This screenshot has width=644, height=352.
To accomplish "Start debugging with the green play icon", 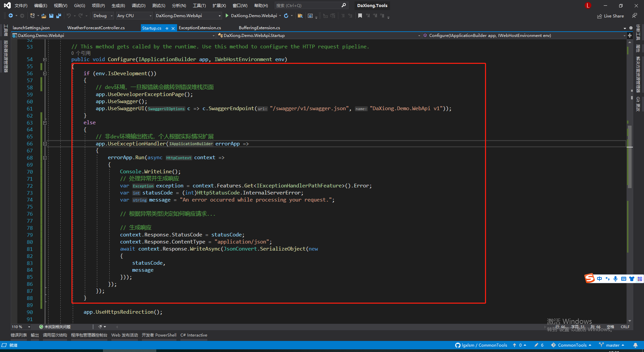I will pyautogui.click(x=227, y=15).
